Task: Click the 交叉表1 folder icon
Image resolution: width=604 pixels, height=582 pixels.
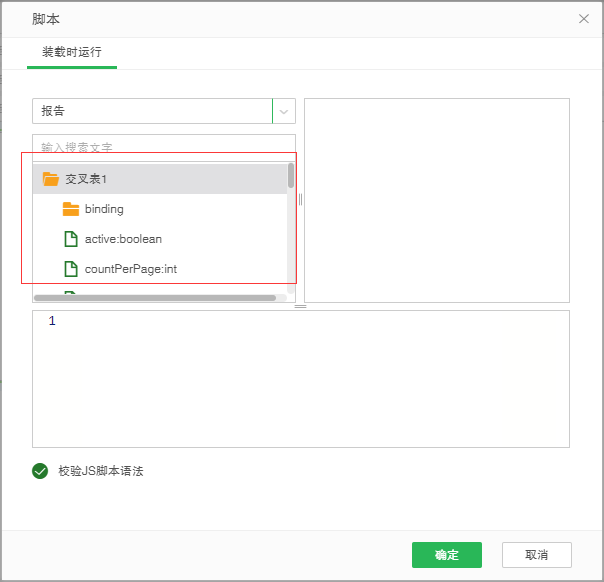Action: pos(51,179)
